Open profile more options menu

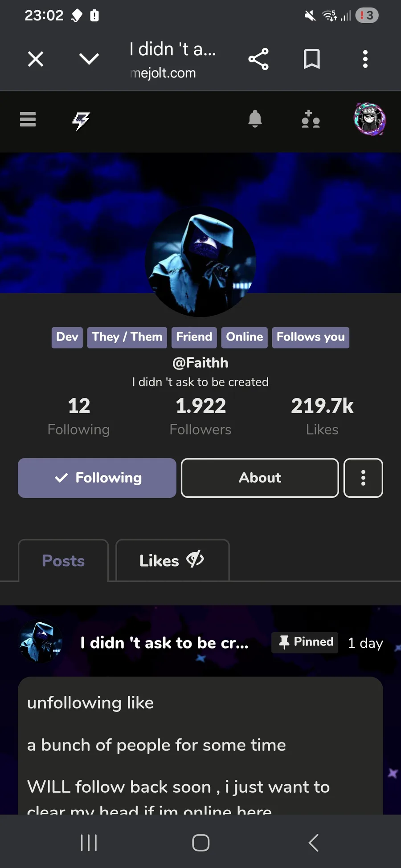tap(363, 478)
